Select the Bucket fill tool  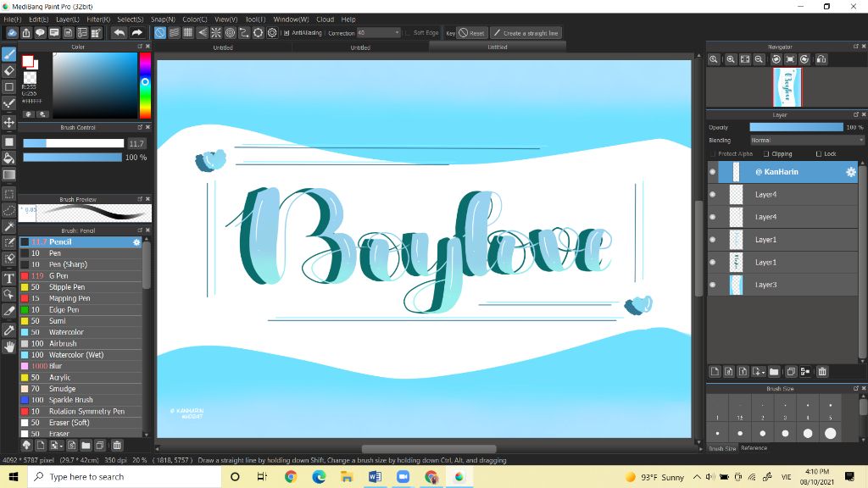[9, 158]
